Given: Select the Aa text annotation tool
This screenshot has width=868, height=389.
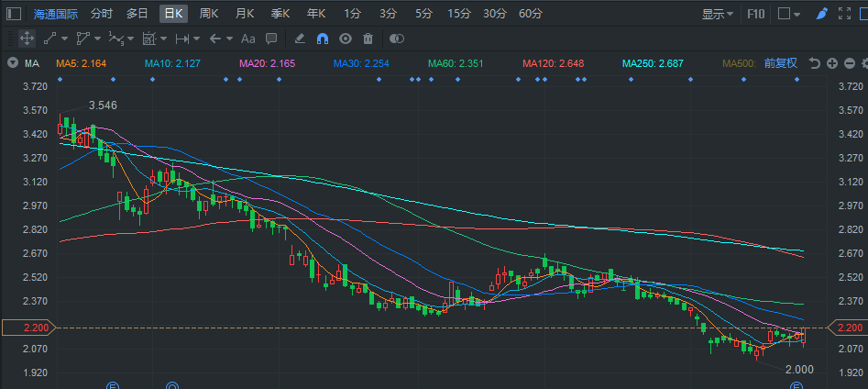Looking at the screenshot, I should [248, 39].
